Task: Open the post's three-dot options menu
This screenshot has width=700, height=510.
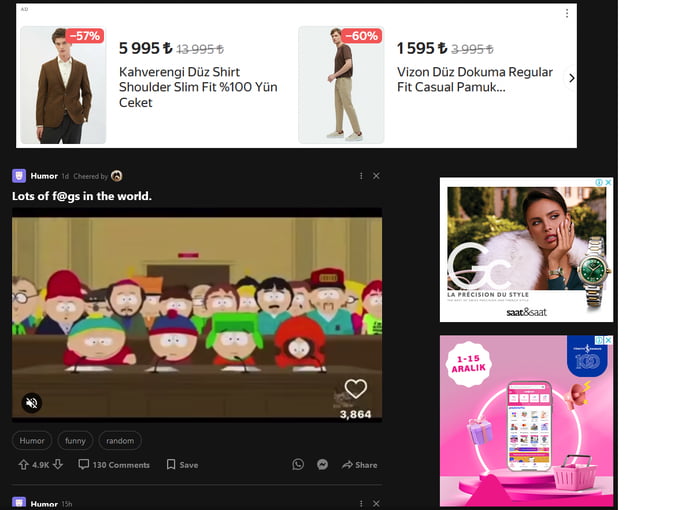Action: pyautogui.click(x=361, y=176)
